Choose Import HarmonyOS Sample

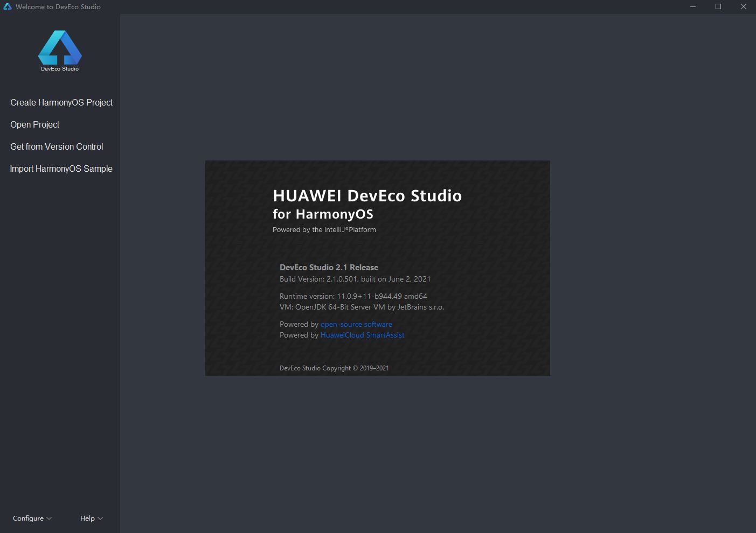point(61,169)
